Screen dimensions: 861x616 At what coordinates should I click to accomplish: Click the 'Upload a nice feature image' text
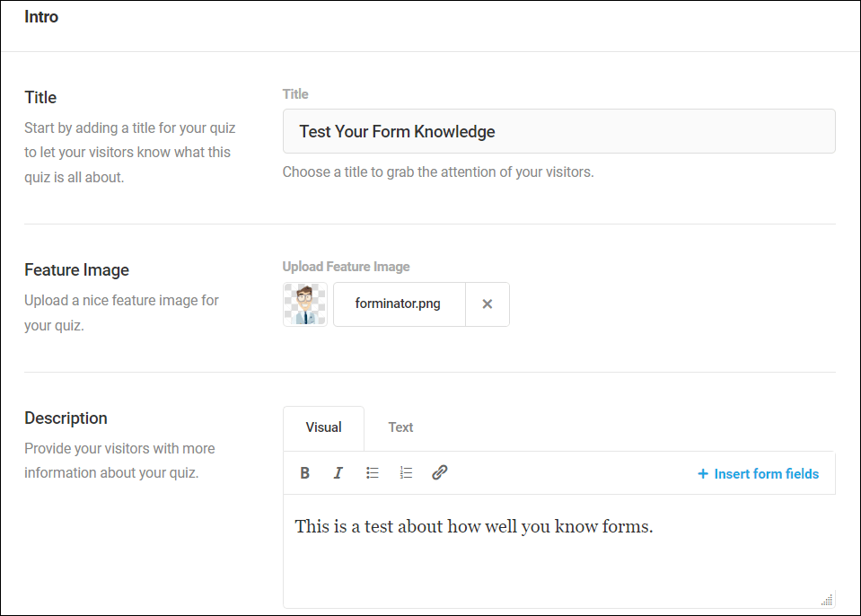(x=121, y=313)
